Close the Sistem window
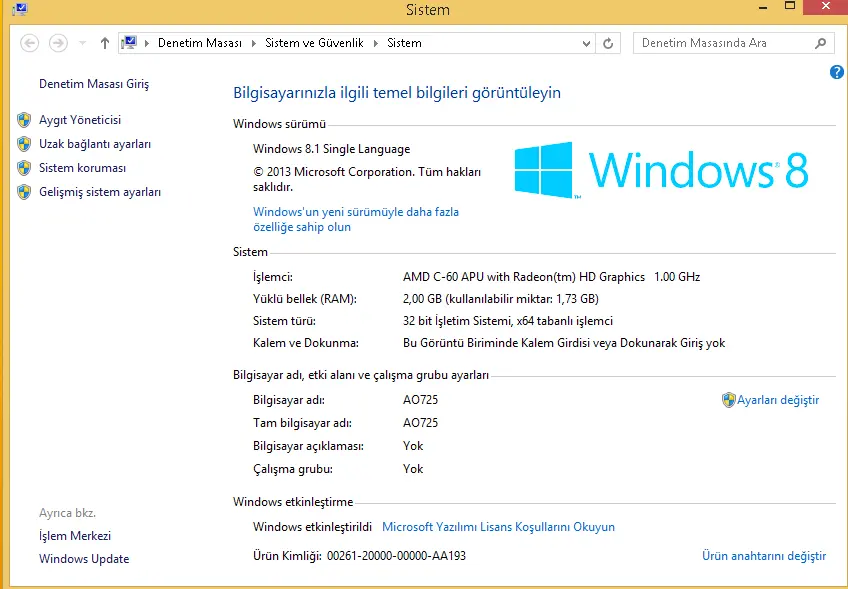This screenshot has height=589, width=848. click(x=825, y=6)
